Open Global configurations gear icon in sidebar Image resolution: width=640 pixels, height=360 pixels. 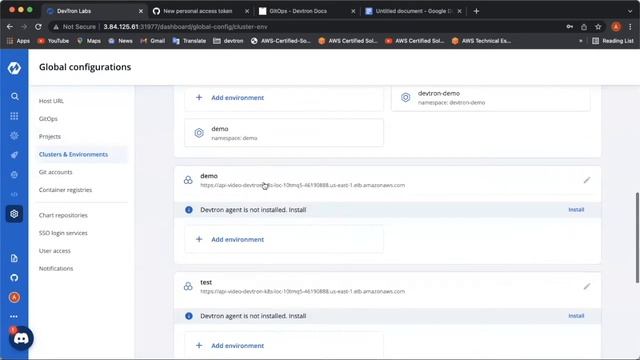tap(14, 213)
